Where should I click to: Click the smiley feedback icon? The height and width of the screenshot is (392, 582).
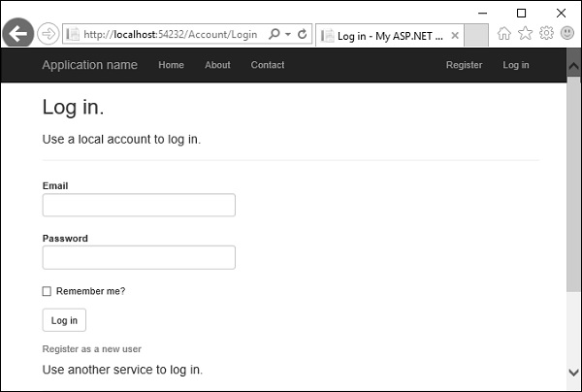[x=566, y=33]
